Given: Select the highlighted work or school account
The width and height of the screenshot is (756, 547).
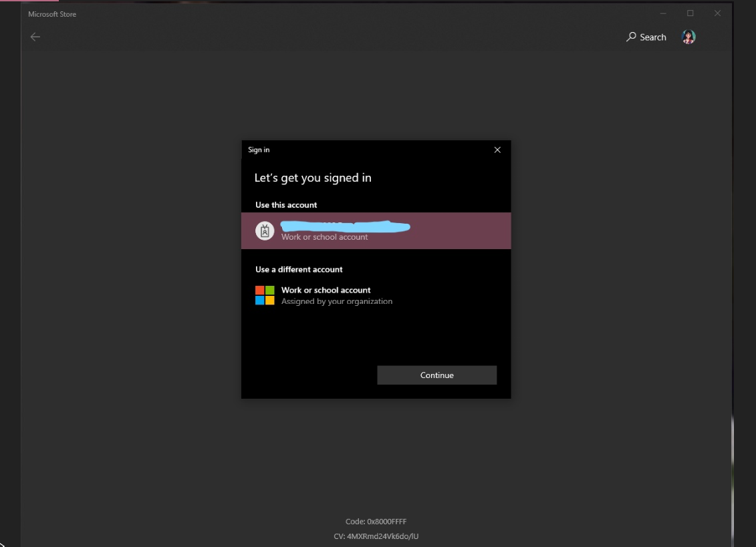Looking at the screenshot, I should tap(376, 231).
